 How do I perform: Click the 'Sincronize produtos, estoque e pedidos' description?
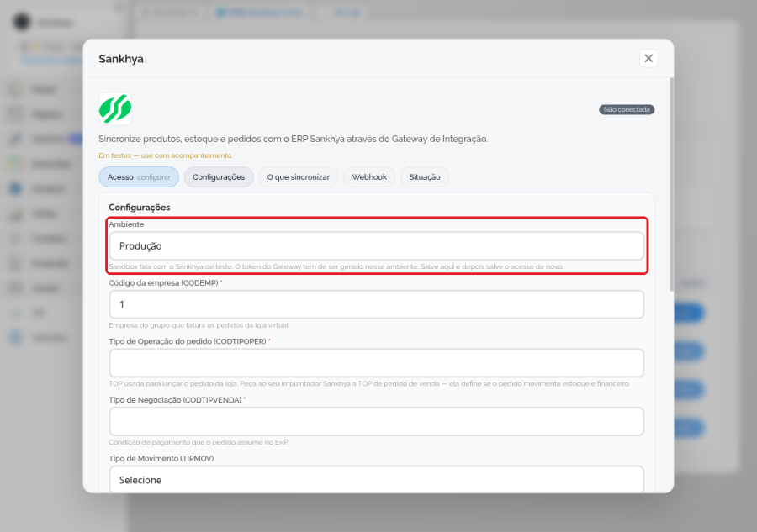(x=293, y=139)
